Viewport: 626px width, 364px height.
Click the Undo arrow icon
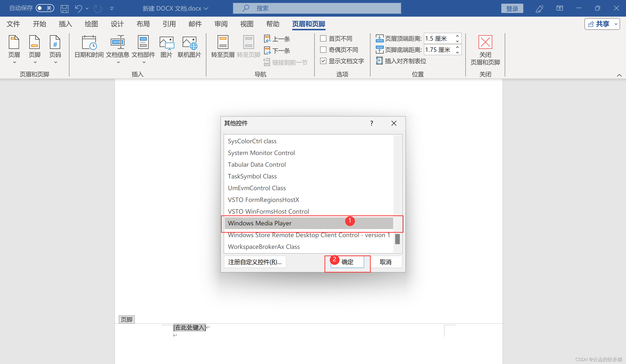[x=78, y=9]
